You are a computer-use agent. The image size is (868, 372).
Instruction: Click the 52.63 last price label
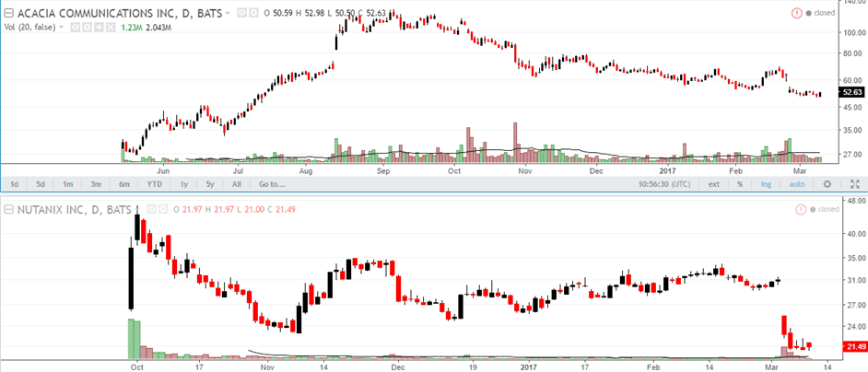853,93
